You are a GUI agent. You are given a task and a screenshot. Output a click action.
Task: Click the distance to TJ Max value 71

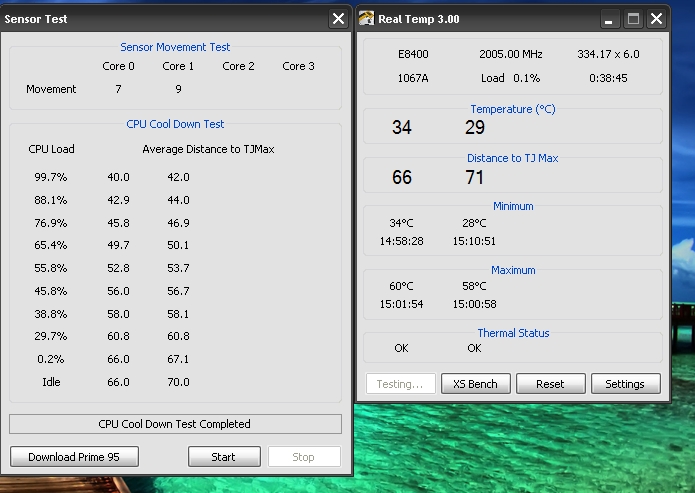pos(475,177)
